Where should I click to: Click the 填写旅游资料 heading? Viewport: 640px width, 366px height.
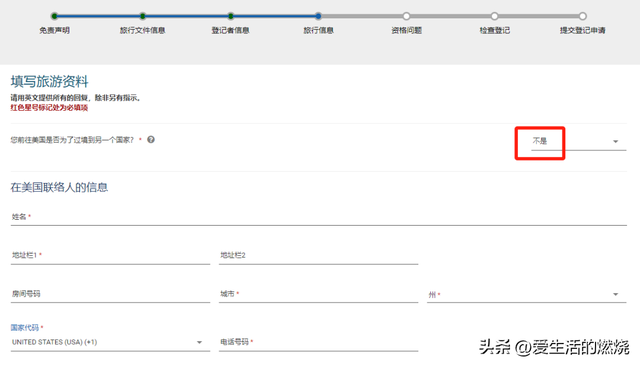(49, 81)
